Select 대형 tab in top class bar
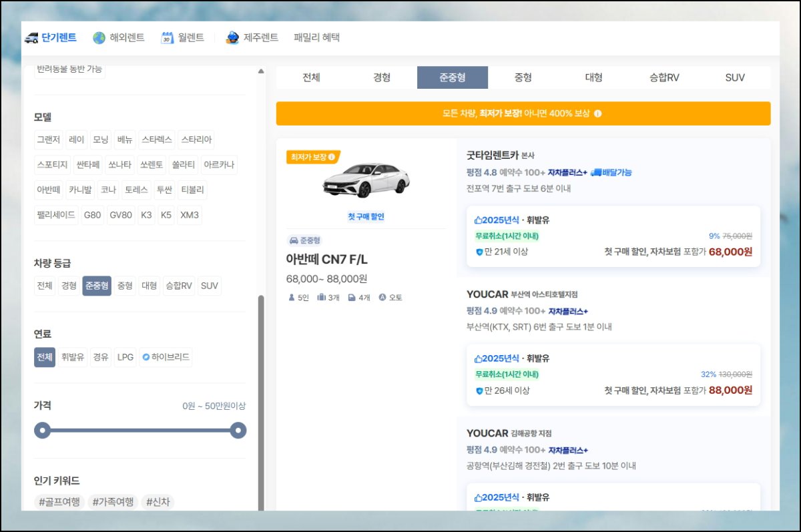Viewport: 801px width, 532px height. (594, 77)
